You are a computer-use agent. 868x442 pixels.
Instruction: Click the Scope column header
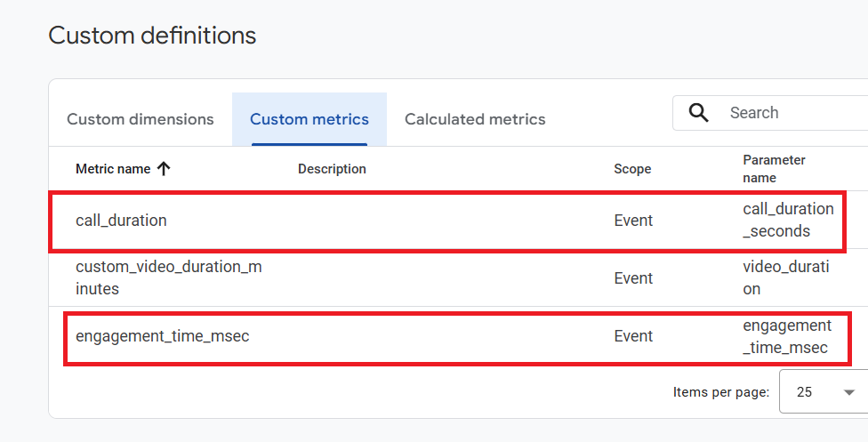click(x=632, y=169)
